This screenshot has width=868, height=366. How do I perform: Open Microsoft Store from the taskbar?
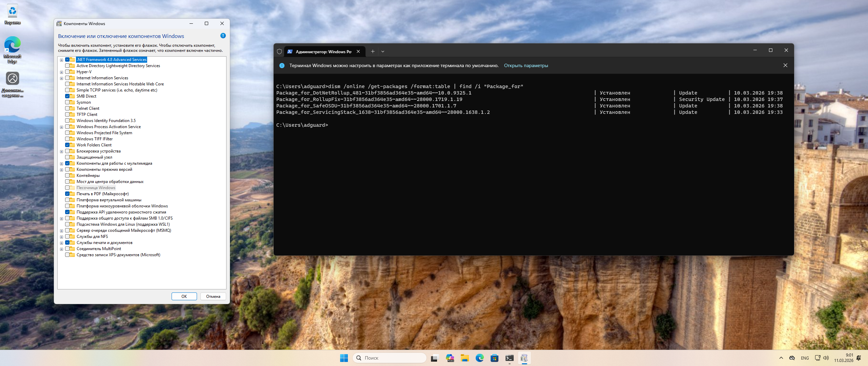[x=494, y=358]
